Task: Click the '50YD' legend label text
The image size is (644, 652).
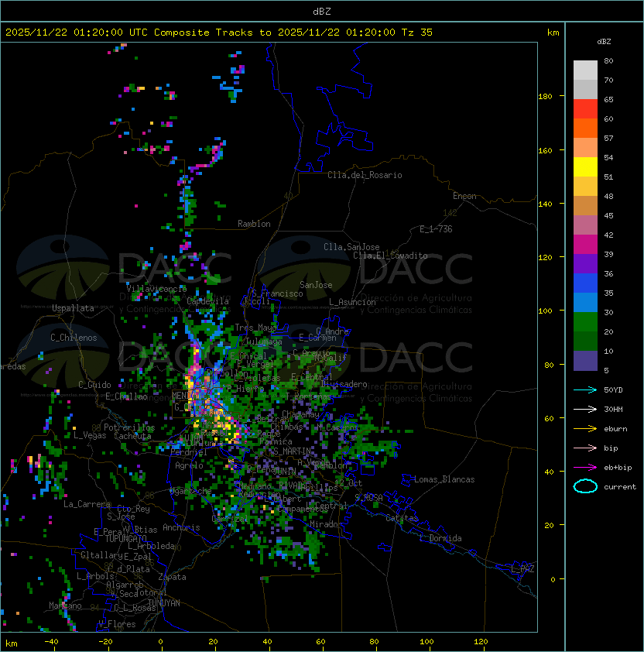Action: coord(613,390)
